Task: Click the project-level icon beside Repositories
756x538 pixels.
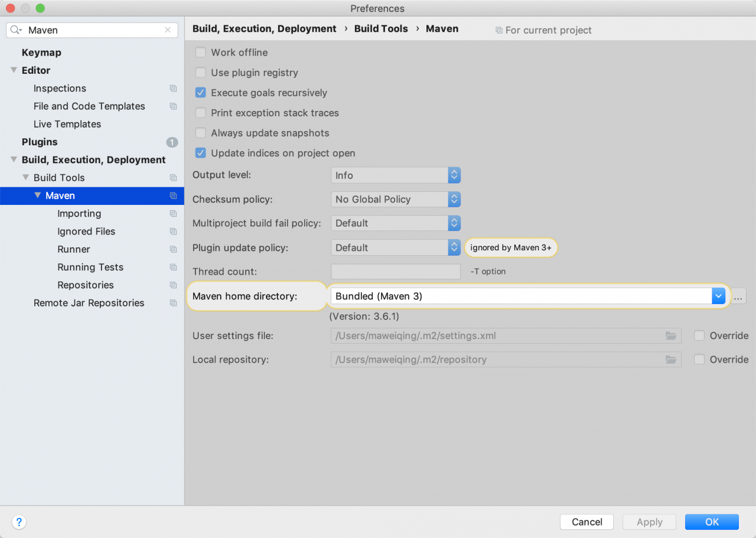Action: click(173, 285)
